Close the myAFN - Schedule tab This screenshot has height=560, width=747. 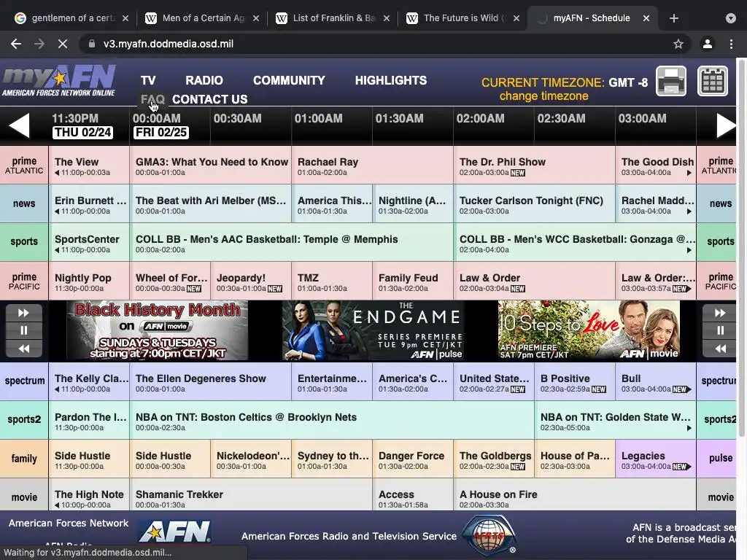pos(646,18)
